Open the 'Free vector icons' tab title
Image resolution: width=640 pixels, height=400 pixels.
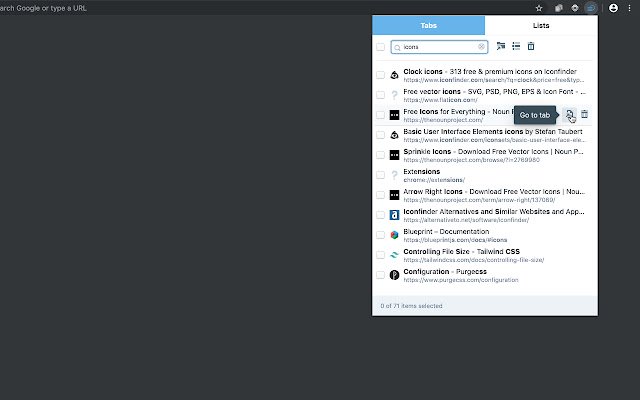coord(494,91)
